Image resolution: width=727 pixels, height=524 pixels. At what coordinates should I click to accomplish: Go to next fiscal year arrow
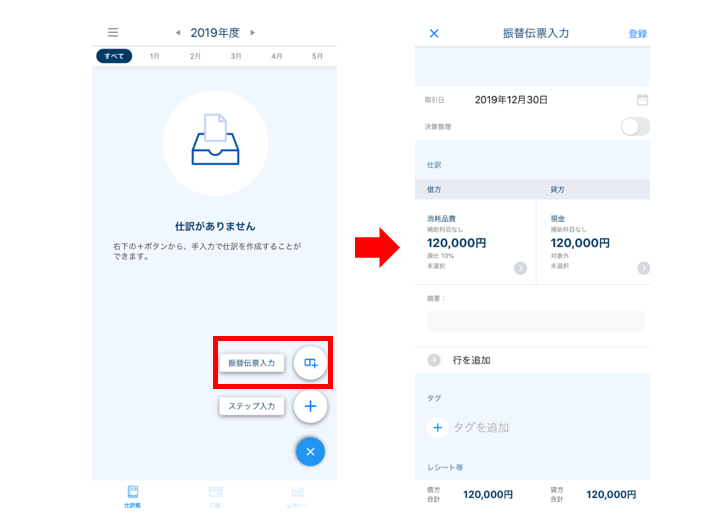(253, 33)
